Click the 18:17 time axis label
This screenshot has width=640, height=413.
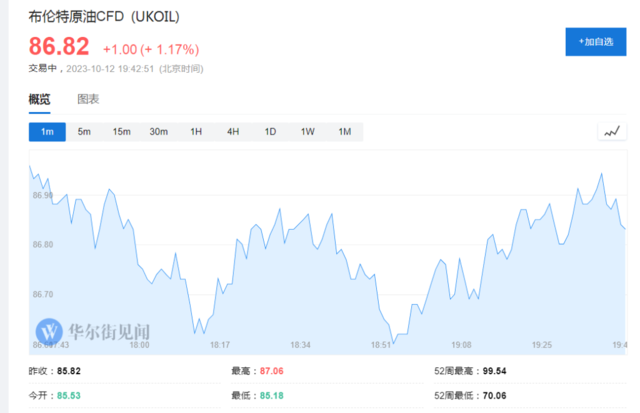tap(220, 345)
